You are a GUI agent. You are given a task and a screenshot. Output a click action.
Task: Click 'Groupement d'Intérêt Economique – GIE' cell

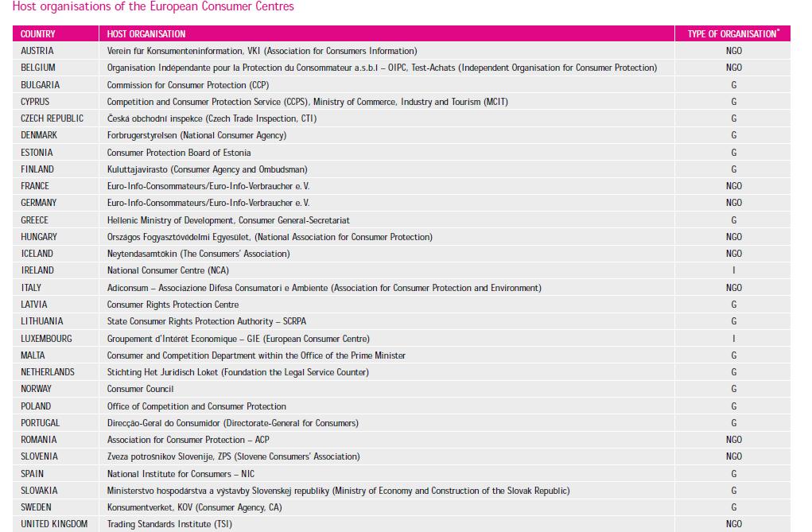pos(387,338)
